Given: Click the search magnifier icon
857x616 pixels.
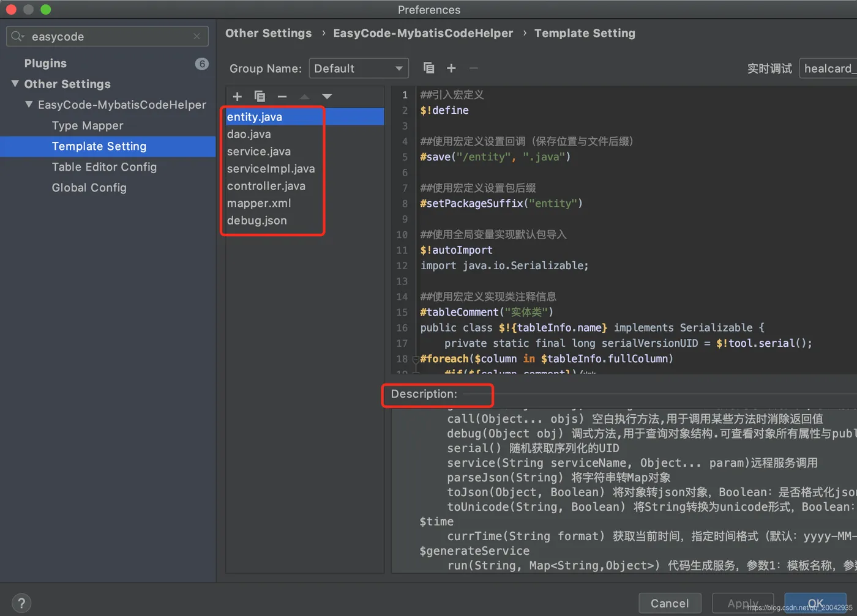Looking at the screenshot, I should point(17,36).
